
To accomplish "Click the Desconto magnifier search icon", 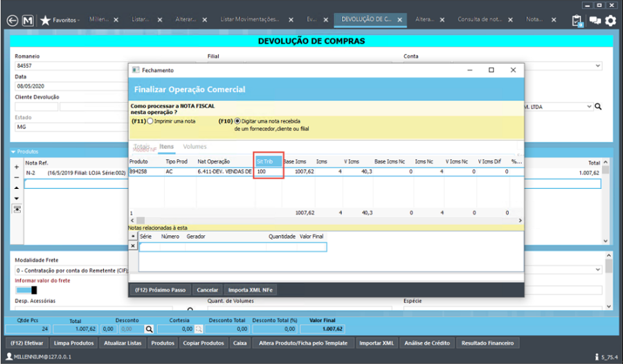I will pyautogui.click(x=150, y=330).
